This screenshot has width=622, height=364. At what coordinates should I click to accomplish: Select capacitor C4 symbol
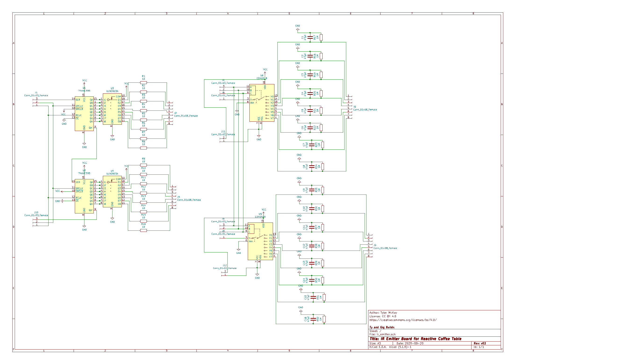click(310, 93)
